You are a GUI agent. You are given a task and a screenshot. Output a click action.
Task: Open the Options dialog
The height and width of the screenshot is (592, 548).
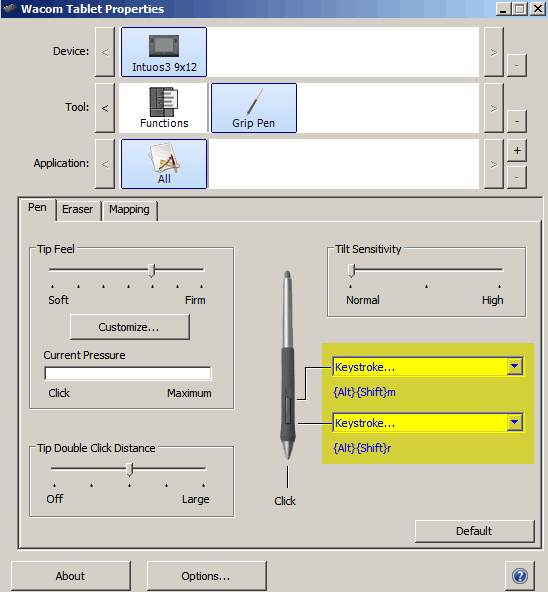tap(206, 576)
